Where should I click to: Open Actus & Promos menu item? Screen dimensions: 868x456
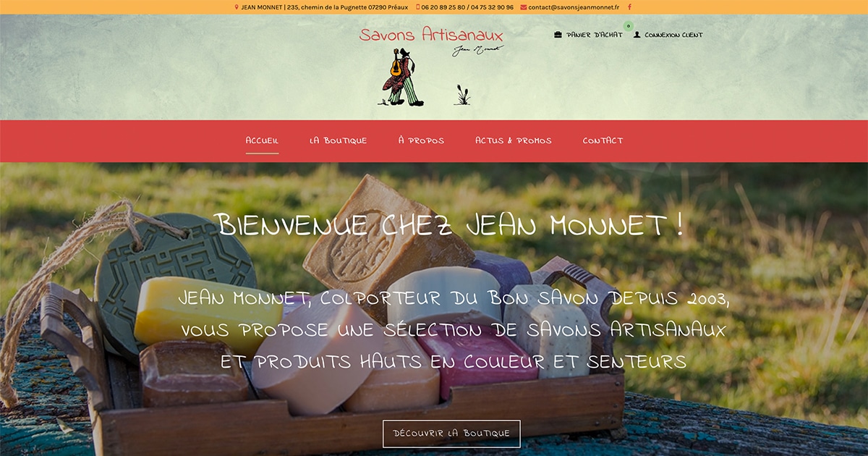coord(514,140)
